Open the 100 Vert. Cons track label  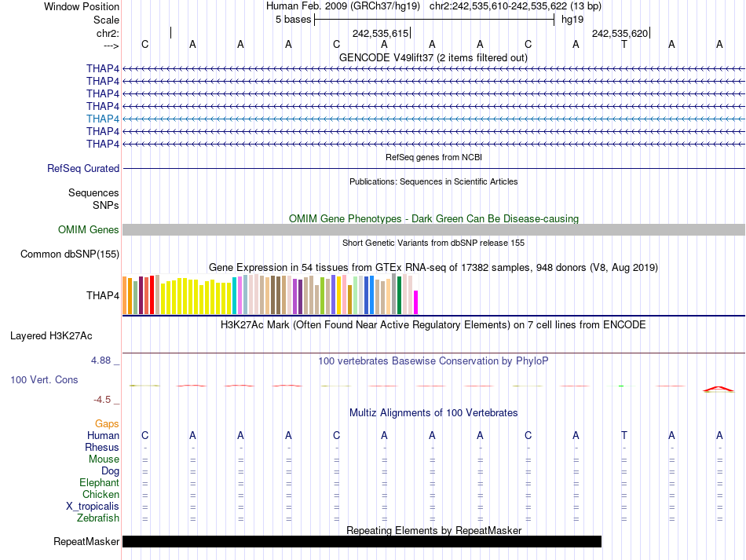click(x=44, y=379)
